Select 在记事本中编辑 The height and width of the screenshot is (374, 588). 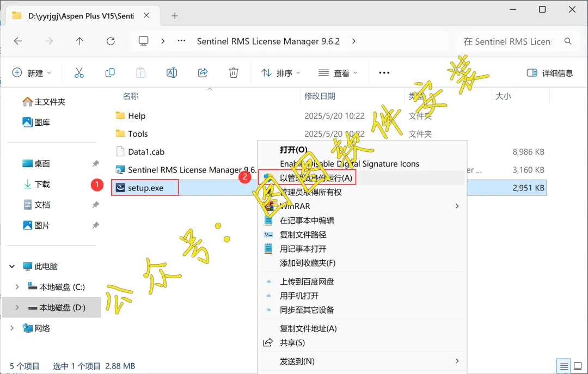coord(307,220)
